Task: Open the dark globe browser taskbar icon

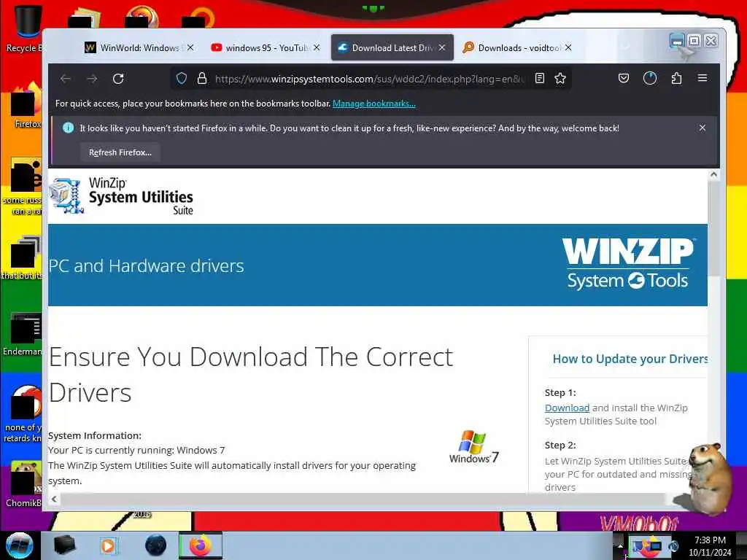Action: coord(156,545)
